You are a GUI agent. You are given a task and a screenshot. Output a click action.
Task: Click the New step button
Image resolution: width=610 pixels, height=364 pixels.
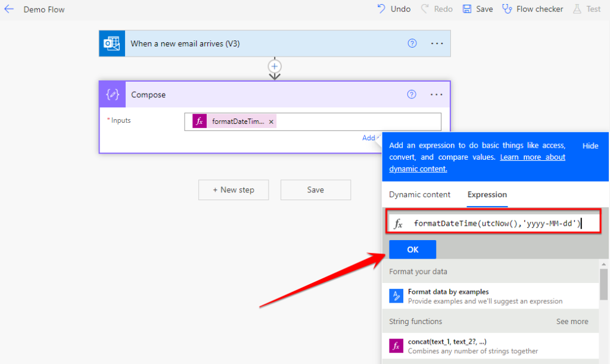point(234,190)
